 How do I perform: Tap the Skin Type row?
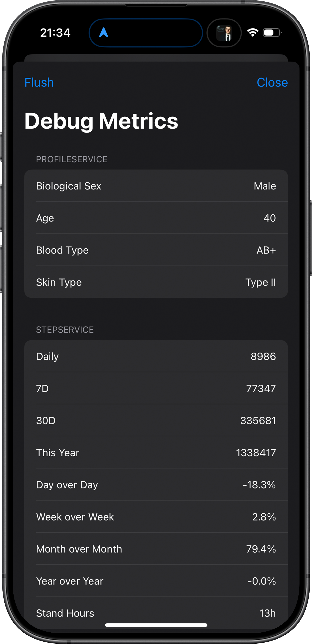pos(156,282)
